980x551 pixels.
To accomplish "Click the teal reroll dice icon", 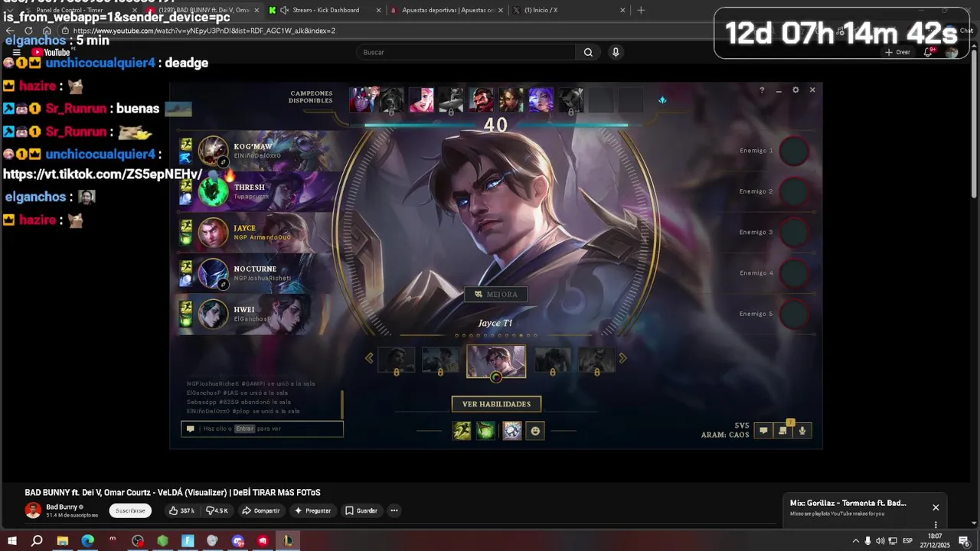I will (662, 100).
